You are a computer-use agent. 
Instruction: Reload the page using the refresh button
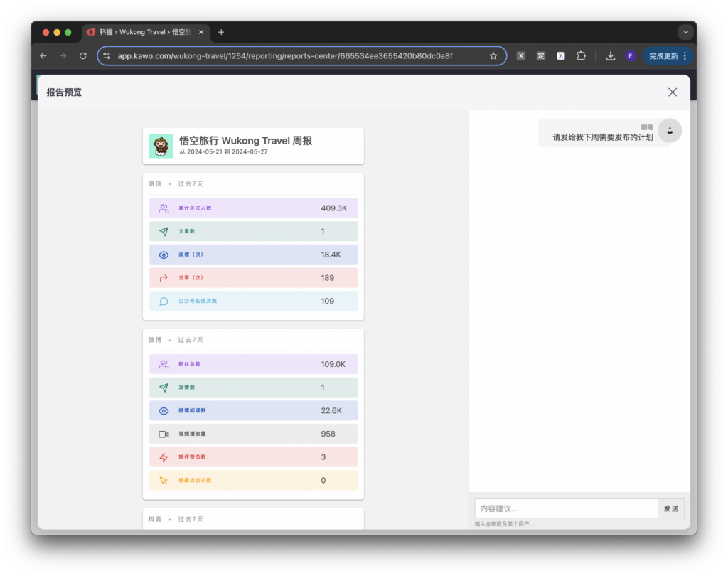[x=83, y=56]
